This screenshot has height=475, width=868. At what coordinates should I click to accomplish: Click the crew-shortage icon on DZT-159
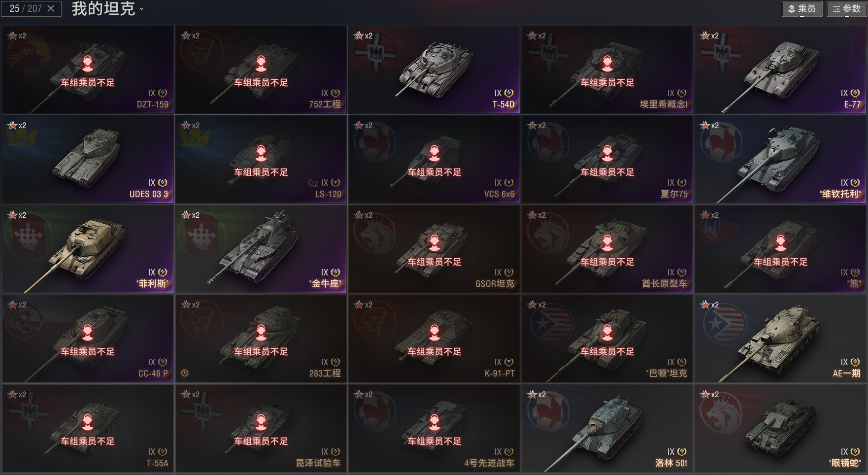88,64
